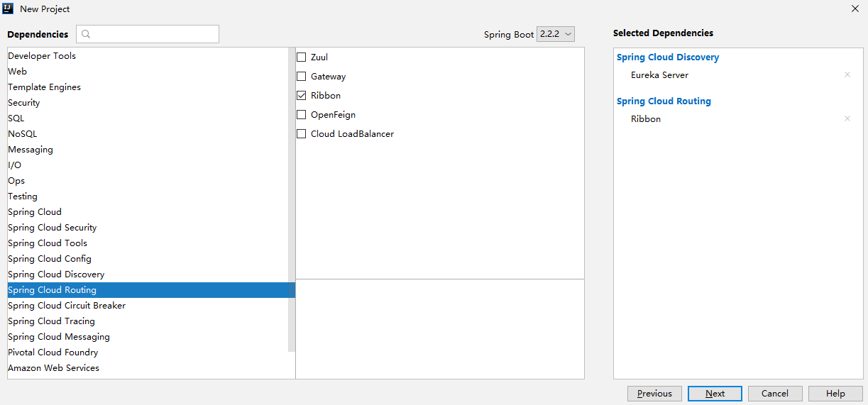Select Developer Tools category
This screenshot has width=868, height=405.
tap(148, 56)
